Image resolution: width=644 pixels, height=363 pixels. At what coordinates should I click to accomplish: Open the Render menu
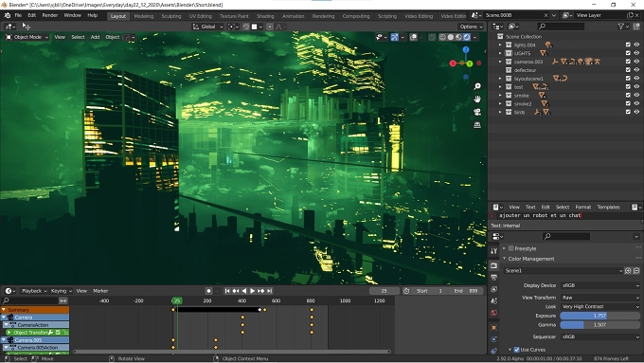49,15
